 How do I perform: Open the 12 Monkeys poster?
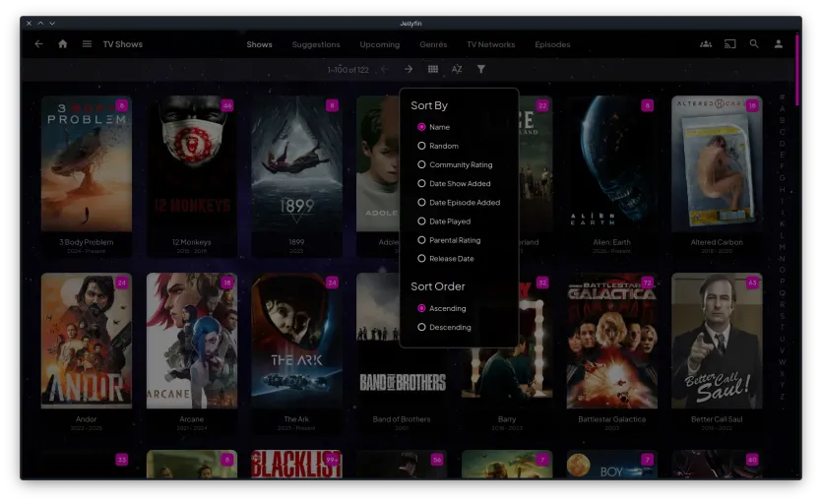(192, 163)
